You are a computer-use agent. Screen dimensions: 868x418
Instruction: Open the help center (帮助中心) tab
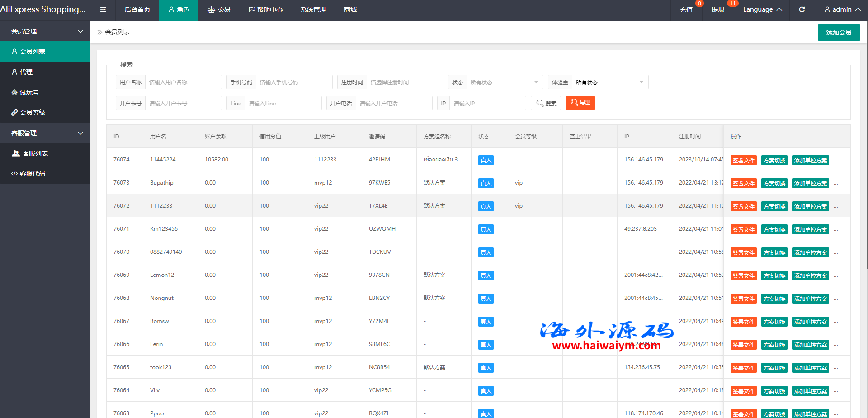tap(265, 9)
